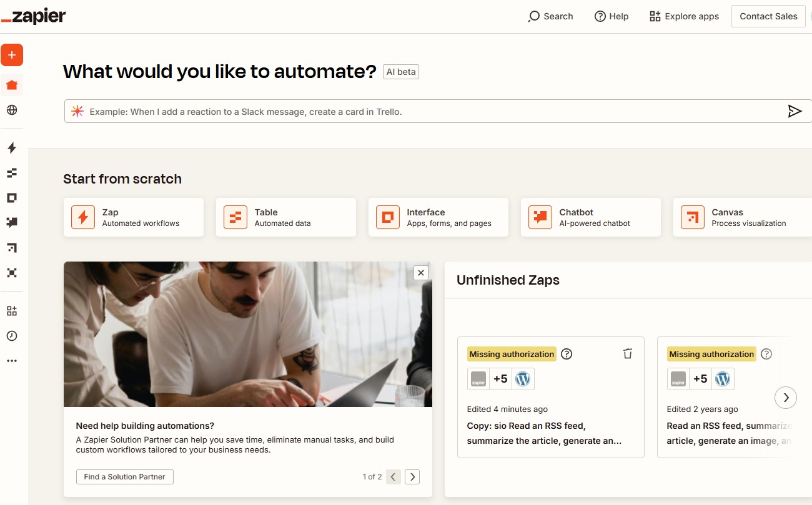The width and height of the screenshot is (812, 505).
Task: Open the Canvas icon in the sidebar
Action: tap(12, 248)
